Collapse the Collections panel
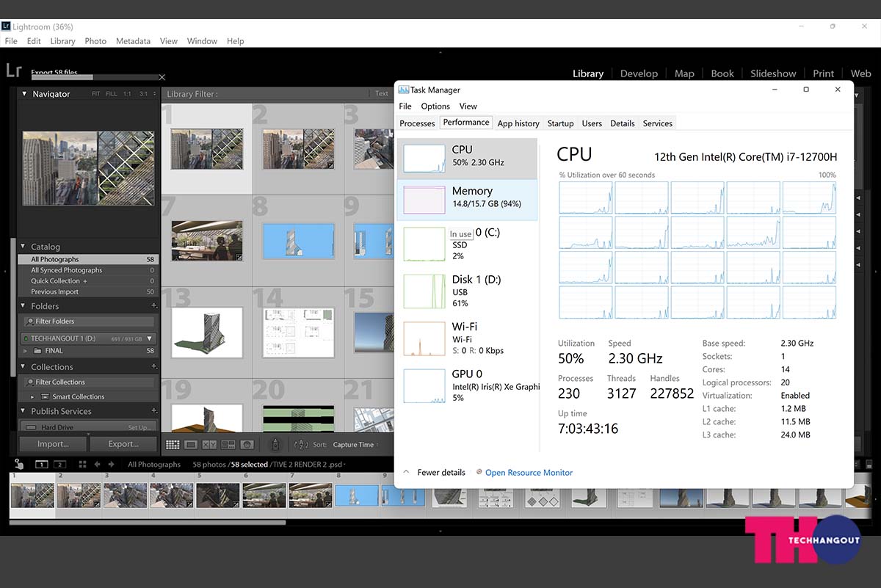 point(23,367)
